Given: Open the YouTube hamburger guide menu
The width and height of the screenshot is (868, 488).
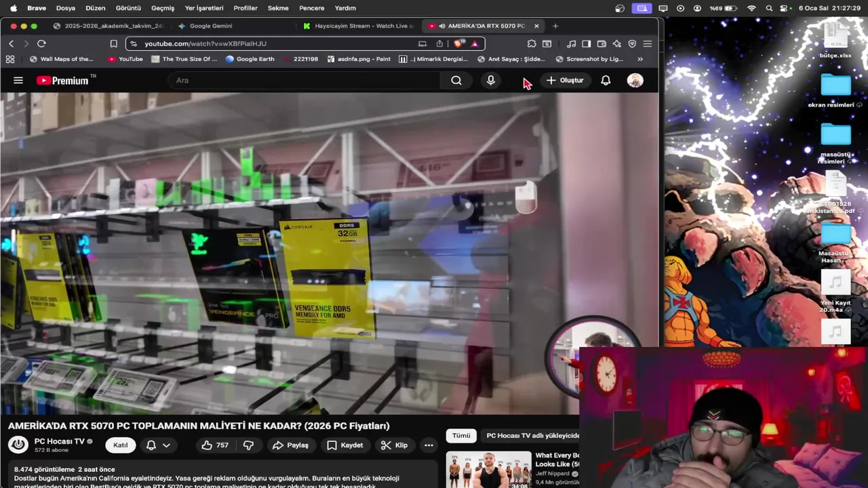Looking at the screenshot, I should 18,80.
